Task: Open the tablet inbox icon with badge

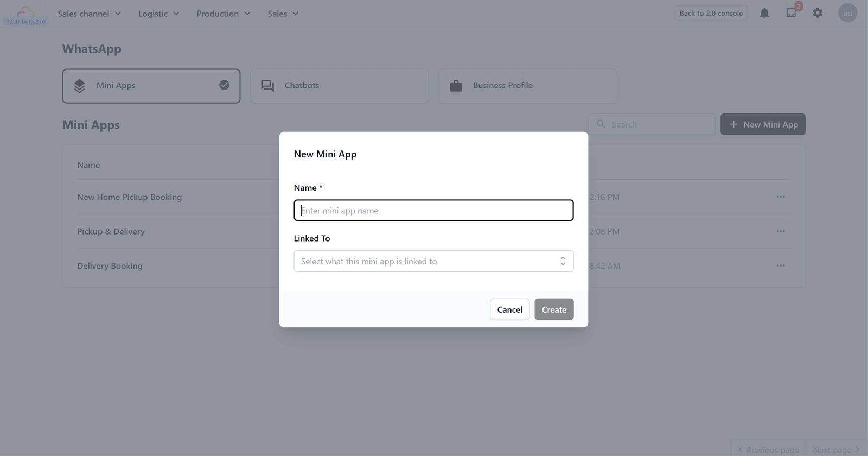Action: click(x=791, y=13)
